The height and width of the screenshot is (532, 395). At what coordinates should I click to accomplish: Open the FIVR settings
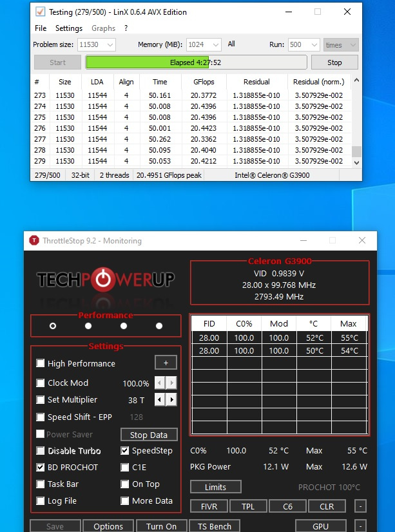click(209, 506)
